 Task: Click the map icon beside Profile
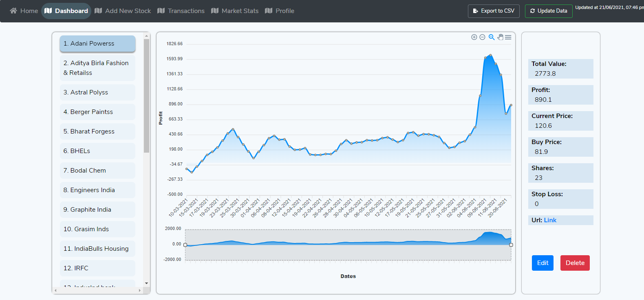[x=269, y=11]
